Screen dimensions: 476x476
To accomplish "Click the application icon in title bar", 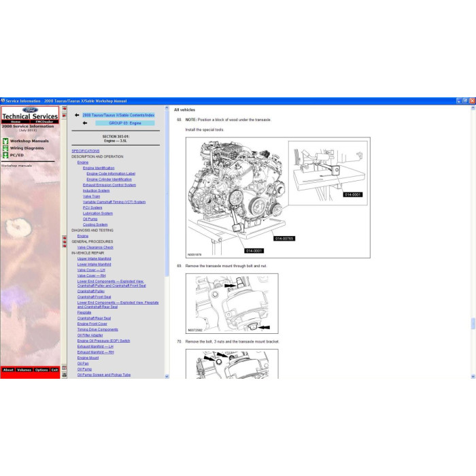I will coord(3,101).
